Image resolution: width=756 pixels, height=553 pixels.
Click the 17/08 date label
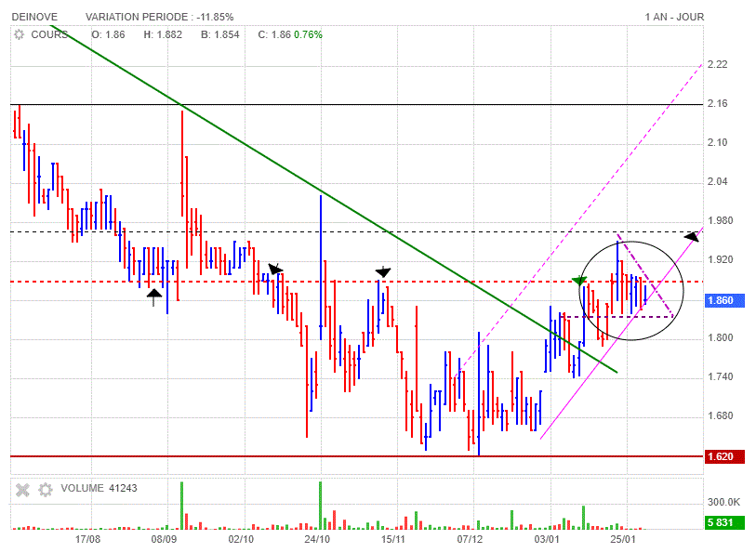tap(87, 539)
